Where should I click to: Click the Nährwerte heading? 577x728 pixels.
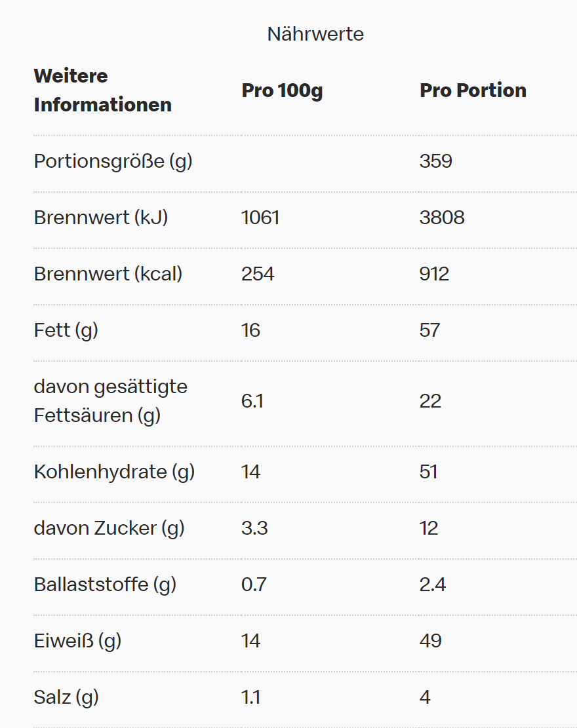(315, 34)
